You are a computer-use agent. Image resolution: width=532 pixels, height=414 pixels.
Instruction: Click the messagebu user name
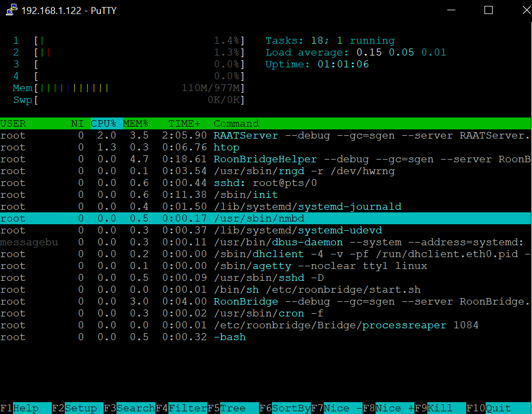click(29, 242)
